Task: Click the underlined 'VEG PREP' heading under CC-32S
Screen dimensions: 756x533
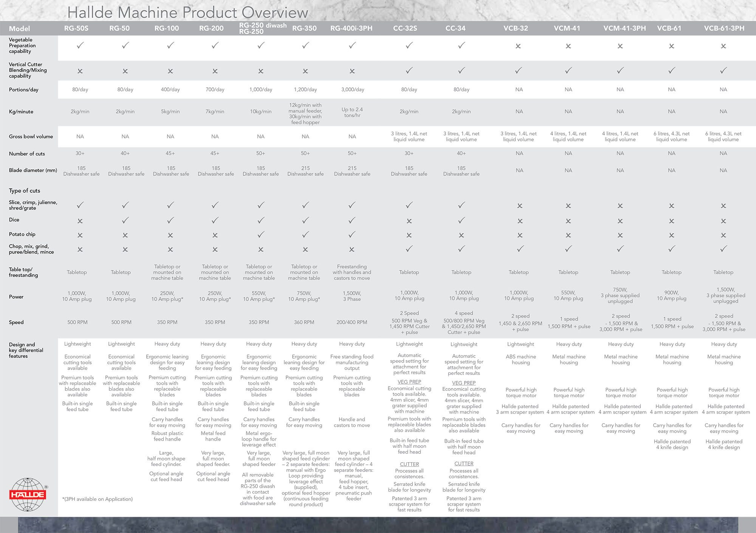Action: [x=409, y=382]
